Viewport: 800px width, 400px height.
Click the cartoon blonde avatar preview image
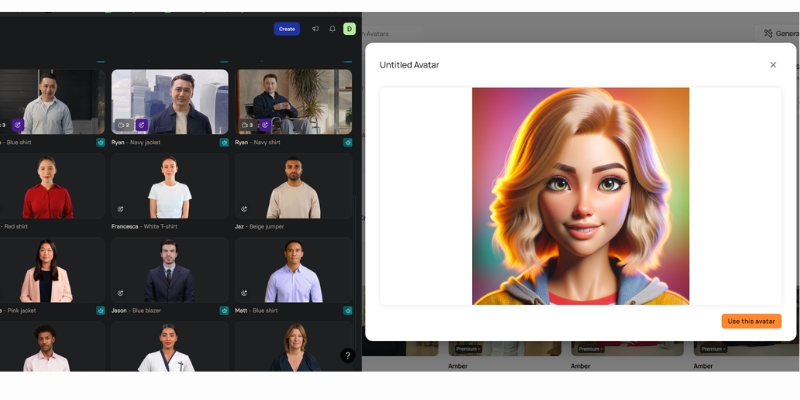click(581, 196)
